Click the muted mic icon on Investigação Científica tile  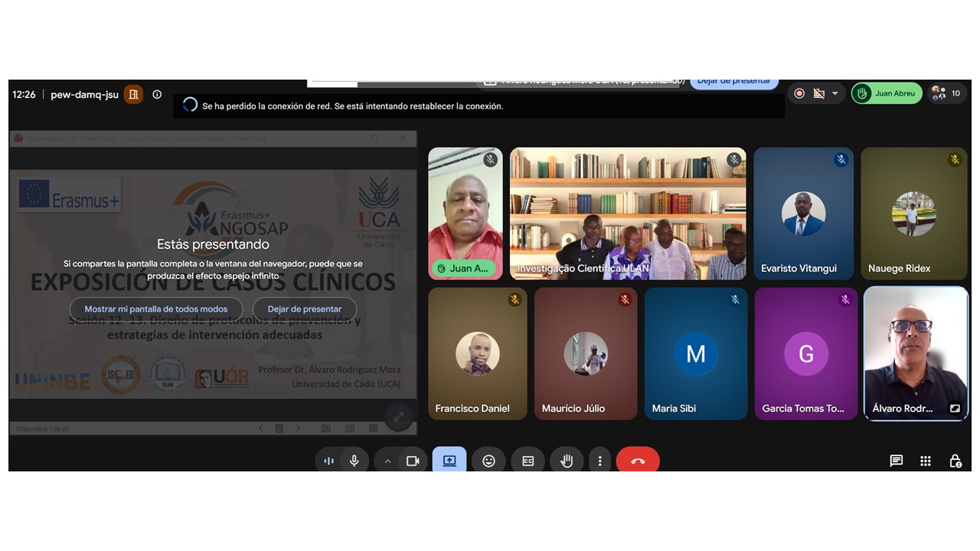(x=734, y=160)
